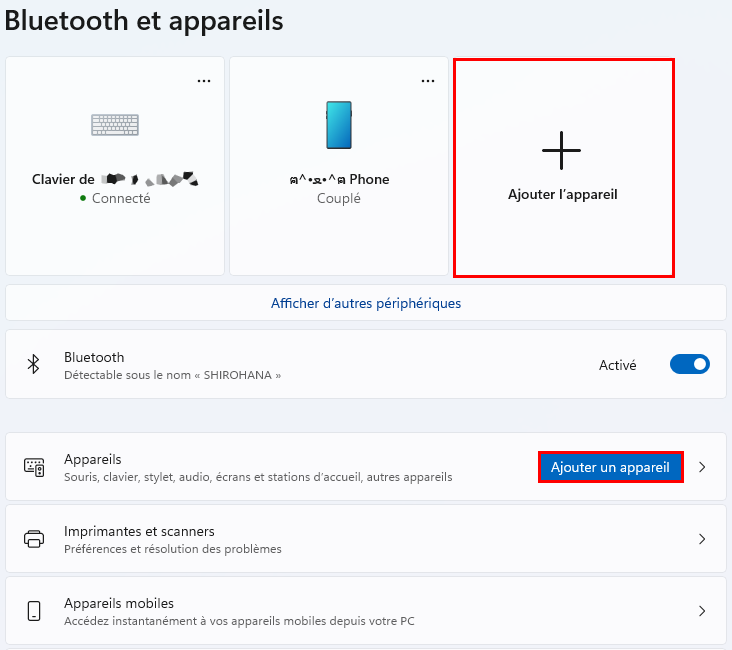Click the mobile phone outline icon

(34, 611)
